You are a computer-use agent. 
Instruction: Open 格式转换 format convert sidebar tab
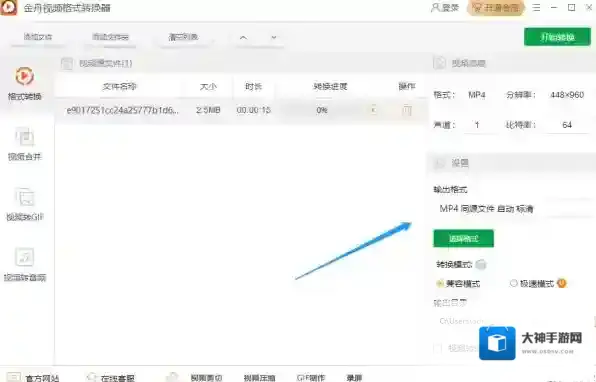coord(25,84)
